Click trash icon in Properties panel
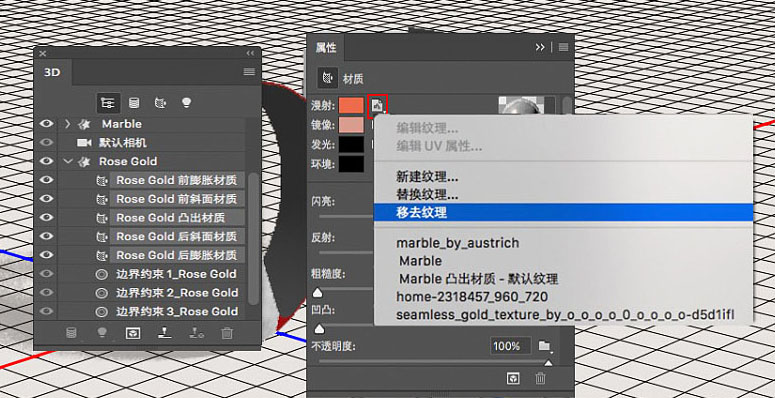 tap(540, 379)
